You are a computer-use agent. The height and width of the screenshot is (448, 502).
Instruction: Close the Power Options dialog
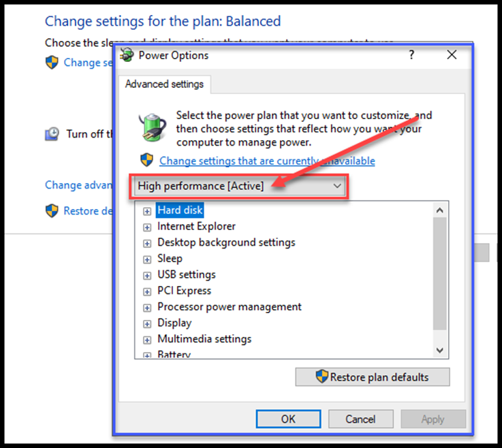(x=452, y=54)
